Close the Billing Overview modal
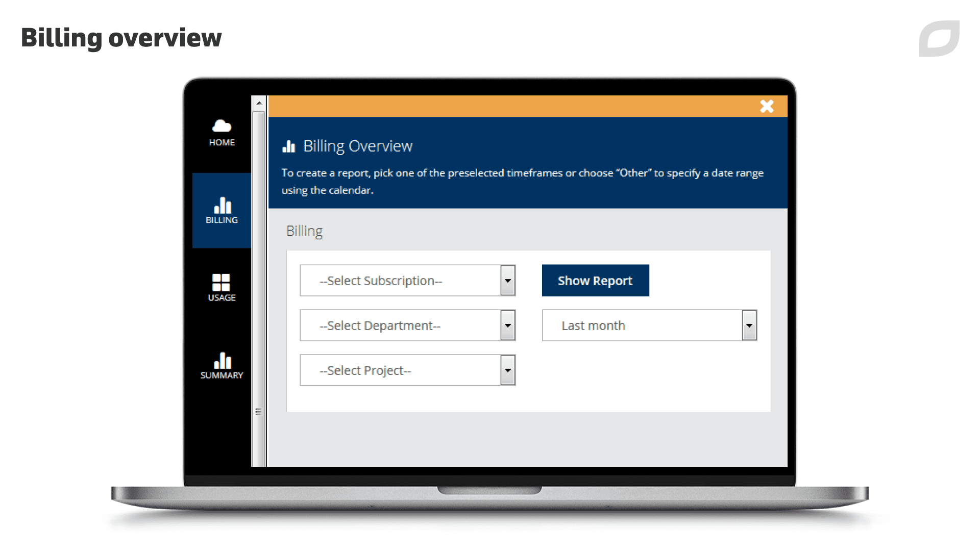 (767, 106)
